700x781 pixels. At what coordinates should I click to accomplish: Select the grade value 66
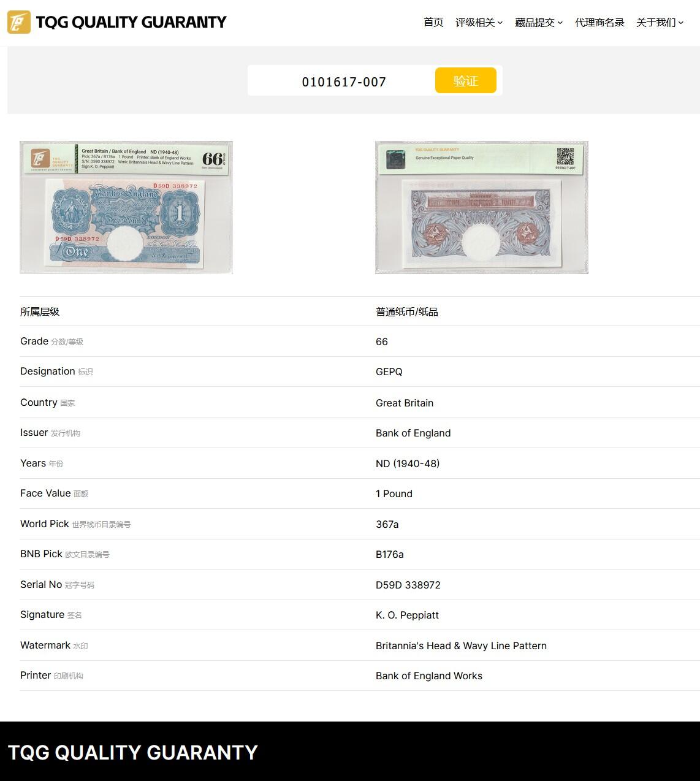point(382,342)
